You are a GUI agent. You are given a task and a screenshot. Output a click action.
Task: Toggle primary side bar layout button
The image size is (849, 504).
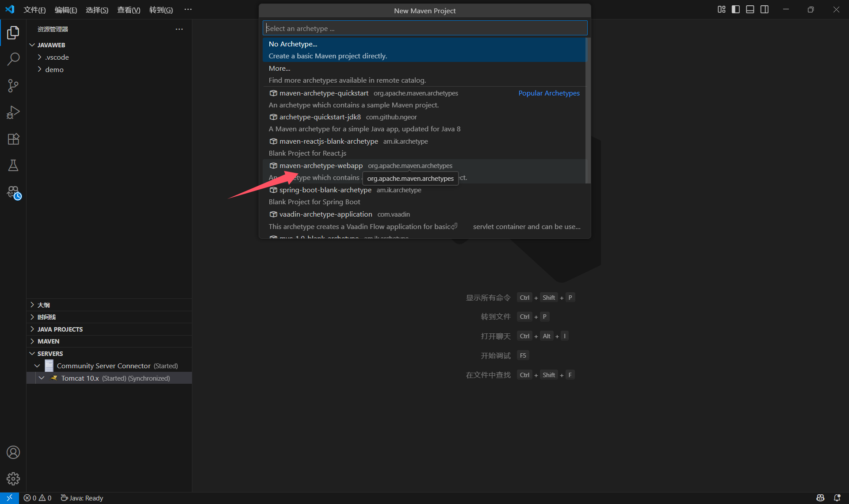736,9
